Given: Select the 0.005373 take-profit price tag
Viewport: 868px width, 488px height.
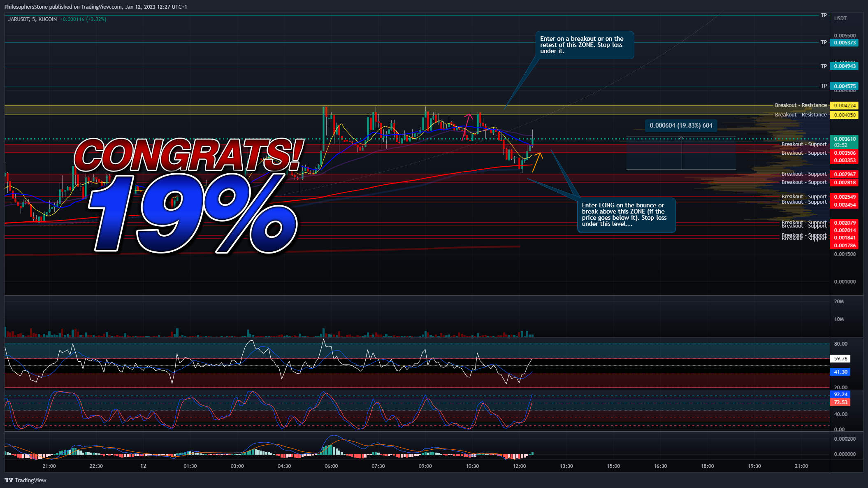Looking at the screenshot, I should 844,42.
